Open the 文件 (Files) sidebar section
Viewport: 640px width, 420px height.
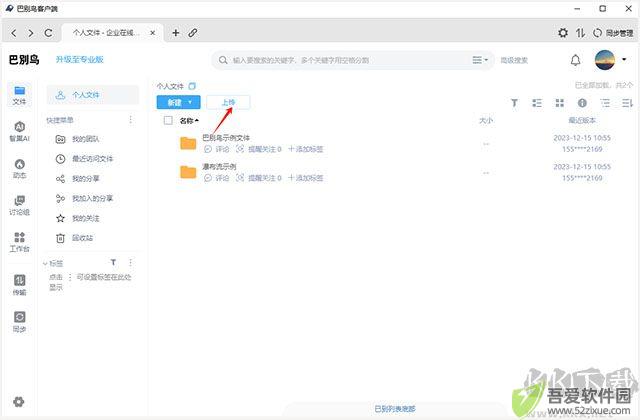(x=19, y=95)
